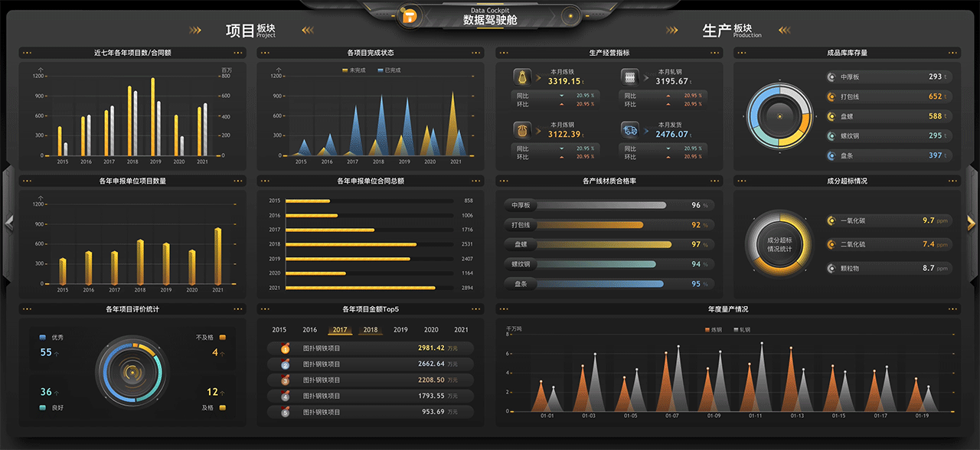Click the 打包线 qualification rate bar
The image size is (980, 450).
coord(589,225)
